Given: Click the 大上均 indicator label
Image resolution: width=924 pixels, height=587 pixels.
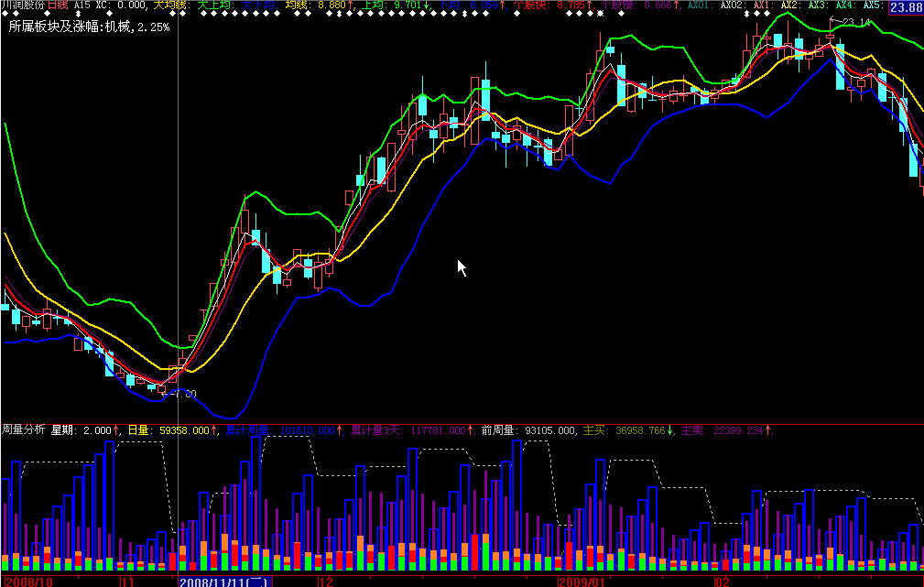Looking at the screenshot, I should [214, 5].
